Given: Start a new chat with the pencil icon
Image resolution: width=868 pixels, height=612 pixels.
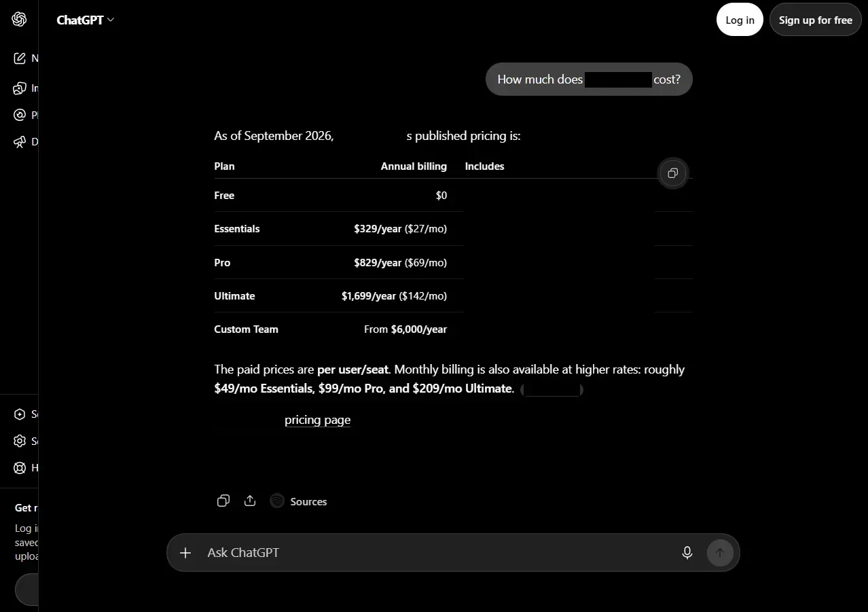Looking at the screenshot, I should coord(20,58).
